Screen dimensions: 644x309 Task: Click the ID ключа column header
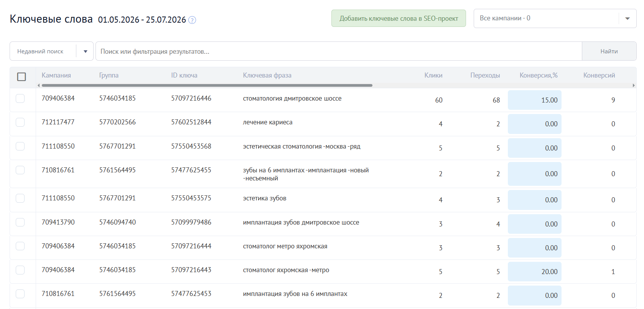(x=184, y=75)
